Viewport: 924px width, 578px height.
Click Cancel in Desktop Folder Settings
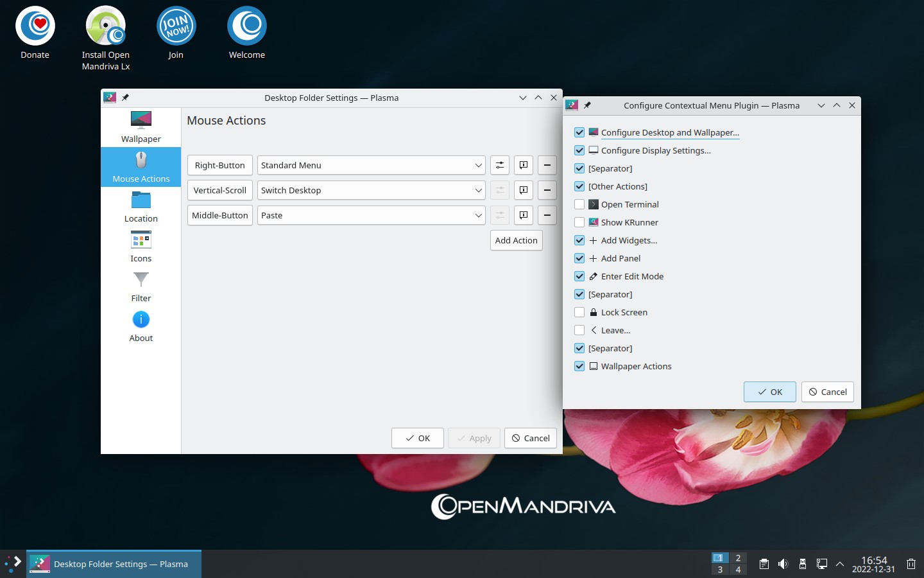531,438
